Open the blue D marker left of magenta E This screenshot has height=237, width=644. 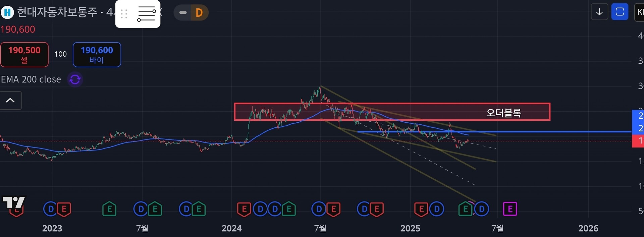coord(482,209)
